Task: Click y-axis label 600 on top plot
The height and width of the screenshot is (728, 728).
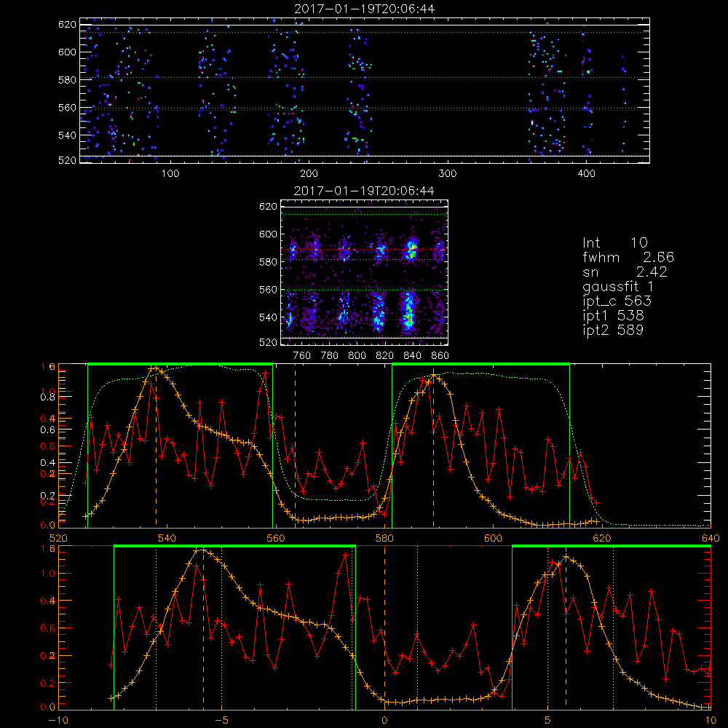Action: pyautogui.click(x=67, y=52)
